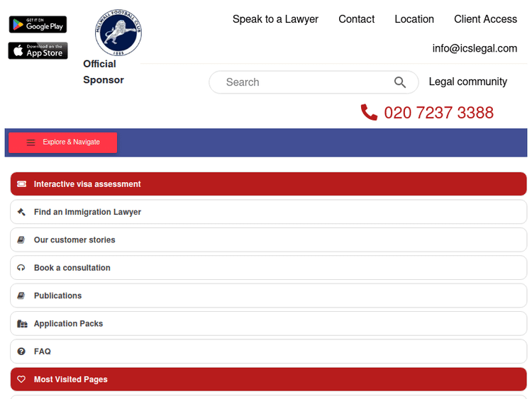The image size is (532, 399).
Task: Click the book icon beside Our customer stories
Action: pos(21,240)
